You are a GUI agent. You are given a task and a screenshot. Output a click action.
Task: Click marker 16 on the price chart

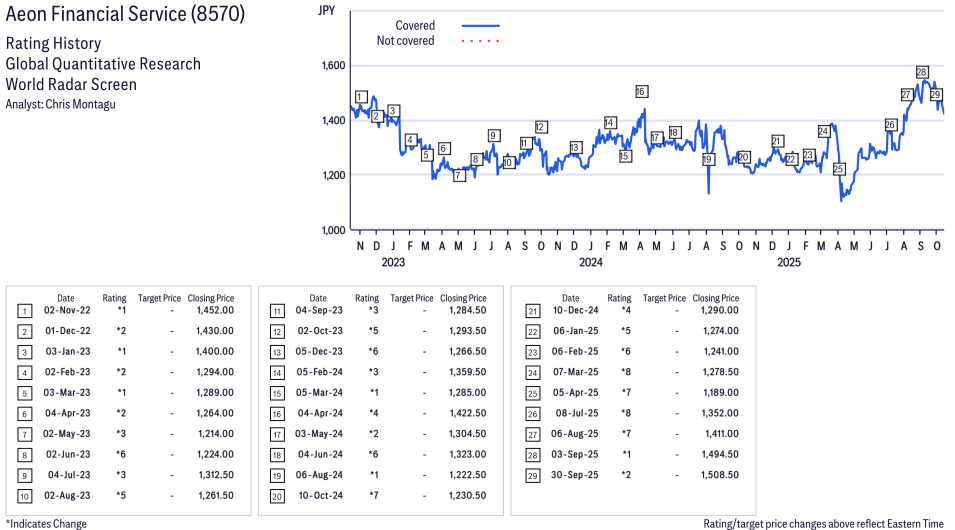(x=641, y=91)
